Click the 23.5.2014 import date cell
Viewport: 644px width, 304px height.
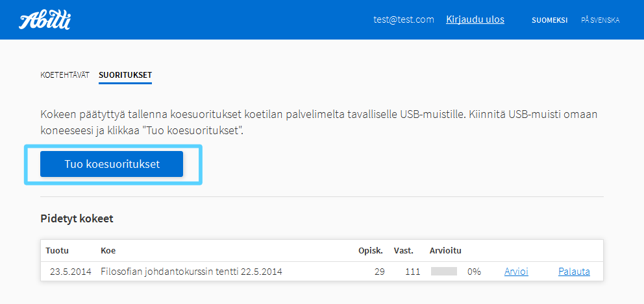click(71, 272)
